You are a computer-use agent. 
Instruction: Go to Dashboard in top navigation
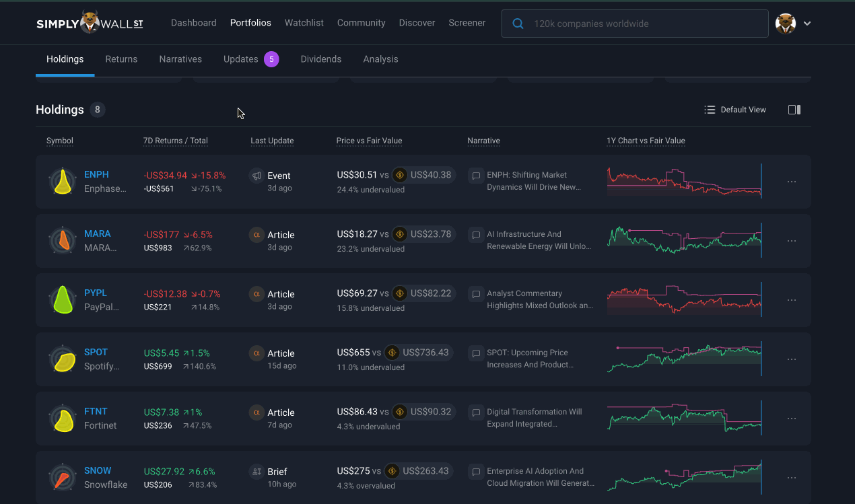click(x=194, y=23)
